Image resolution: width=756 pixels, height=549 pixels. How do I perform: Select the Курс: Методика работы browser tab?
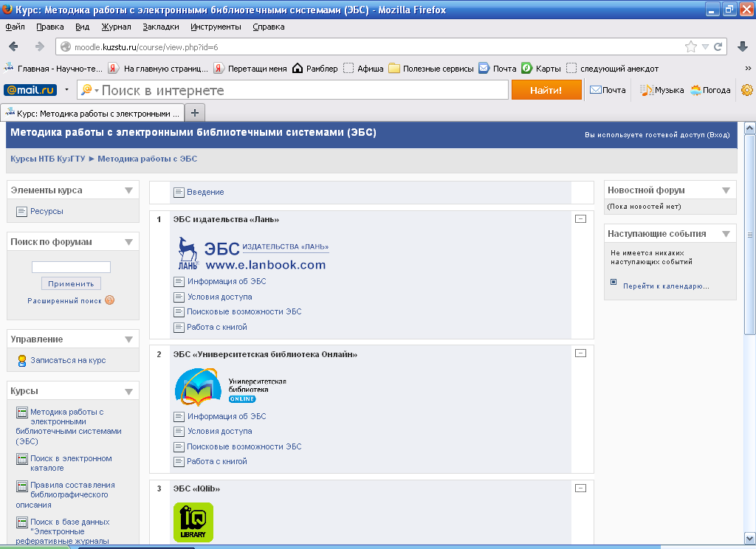(92, 114)
